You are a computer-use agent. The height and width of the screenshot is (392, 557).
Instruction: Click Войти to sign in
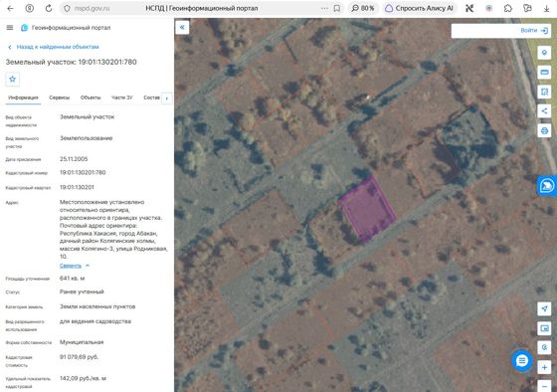click(534, 31)
